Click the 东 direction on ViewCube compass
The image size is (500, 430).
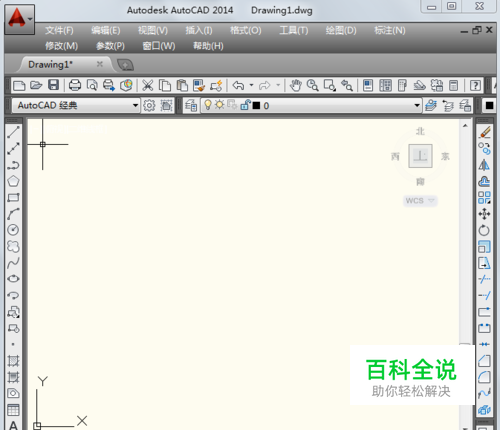coord(445,156)
